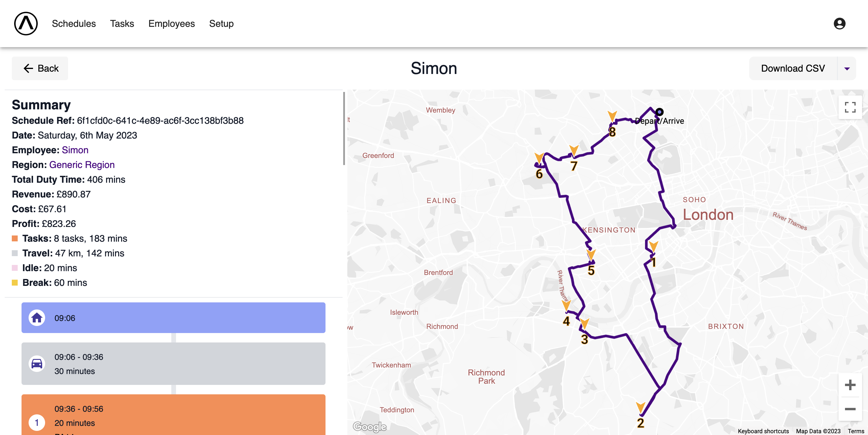Click the car travel icon in timeline
The image size is (868, 435).
(37, 364)
